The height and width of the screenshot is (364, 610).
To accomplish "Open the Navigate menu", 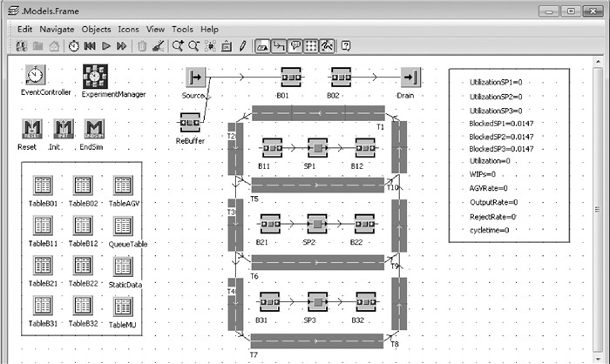I will (x=57, y=29).
